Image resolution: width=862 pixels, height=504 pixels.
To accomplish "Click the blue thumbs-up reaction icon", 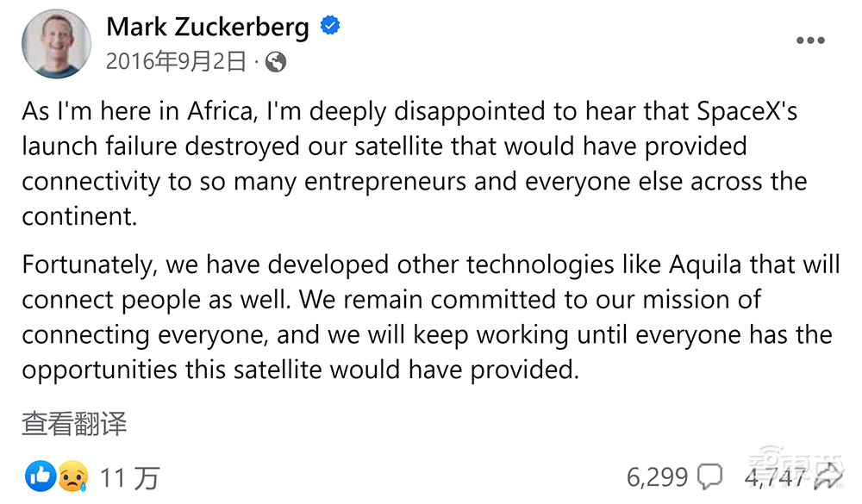I will pyautogui.click(x=41, y=476).
